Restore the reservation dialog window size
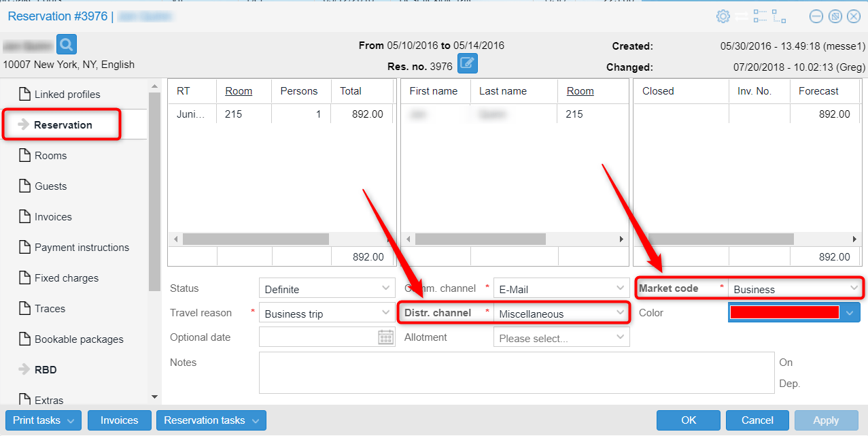 tap(835, 16)
